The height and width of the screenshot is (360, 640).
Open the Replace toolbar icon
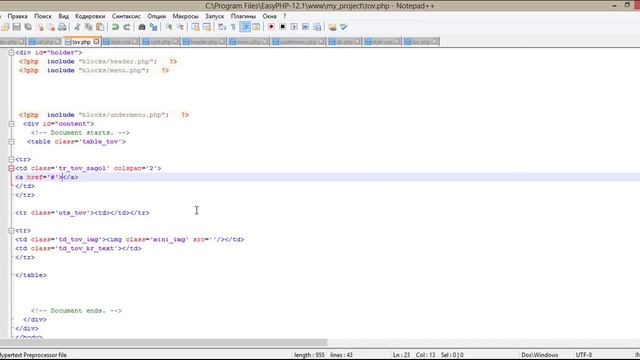[153, 27]
